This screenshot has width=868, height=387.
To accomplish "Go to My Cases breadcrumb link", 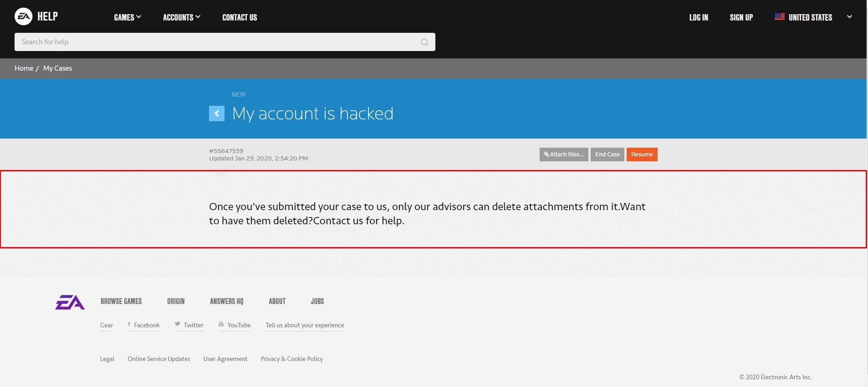I will (57, 68).
